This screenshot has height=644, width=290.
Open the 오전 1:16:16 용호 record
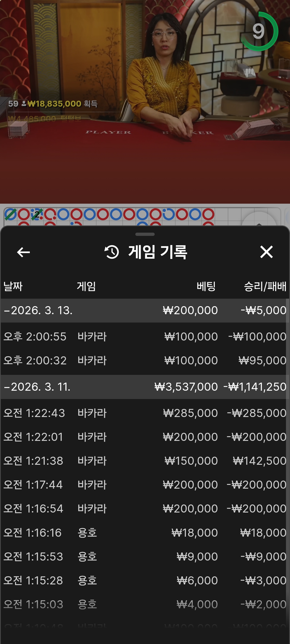(145, 533)
